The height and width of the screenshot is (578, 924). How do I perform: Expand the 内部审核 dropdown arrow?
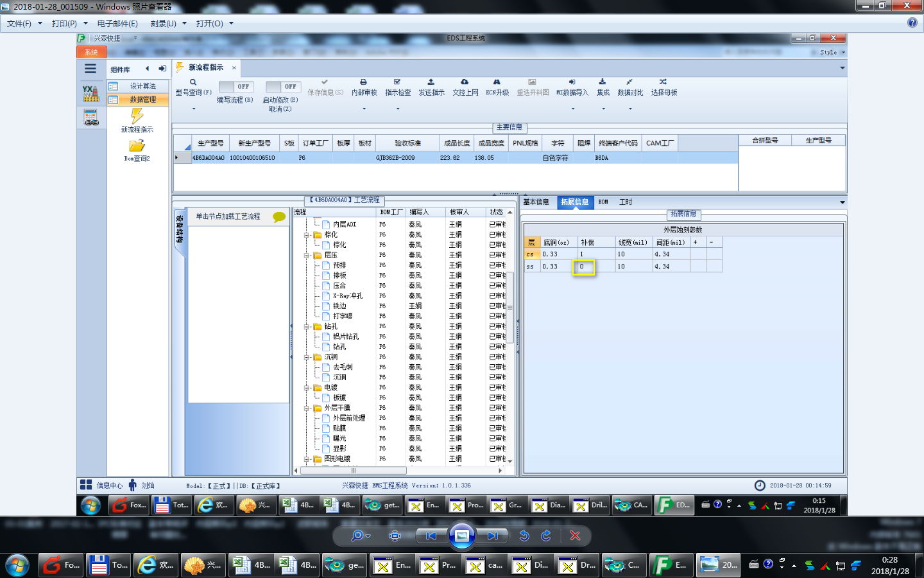click(x=364, y=109)
